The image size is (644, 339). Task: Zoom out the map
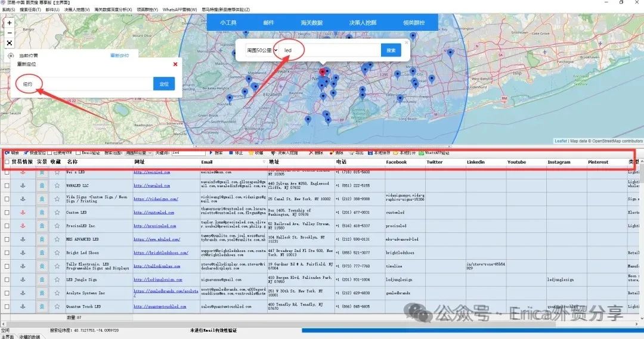pos(10,33)
